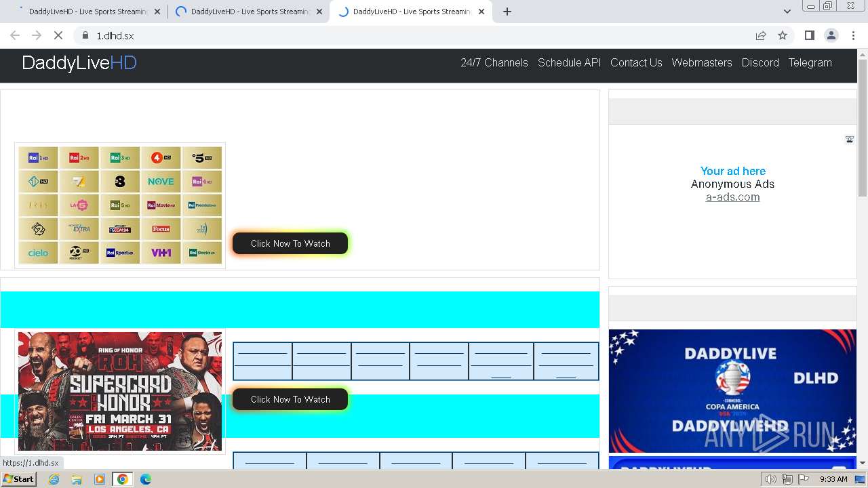
Task: Open Chrome's three-dot menu
Action: (853, 35)
